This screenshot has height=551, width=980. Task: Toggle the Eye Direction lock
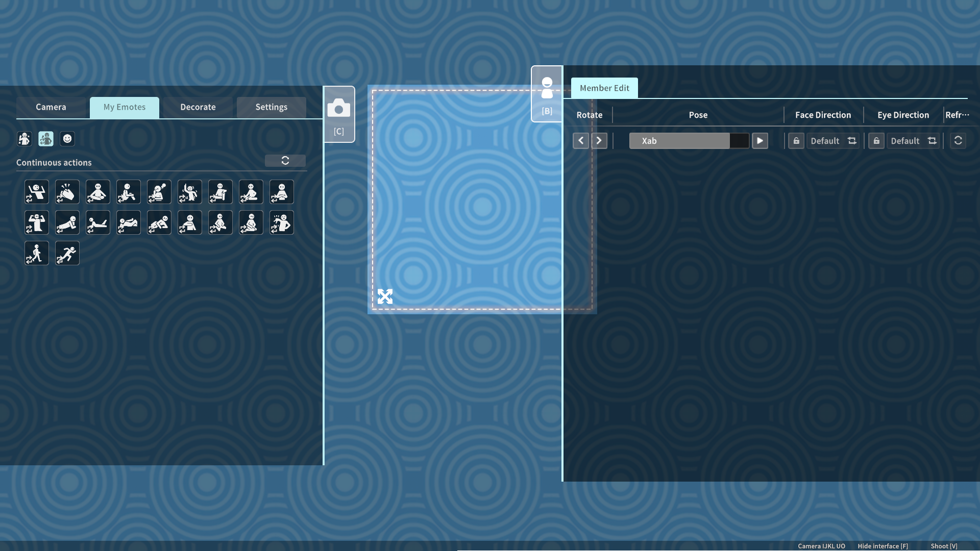pos(876,141)
